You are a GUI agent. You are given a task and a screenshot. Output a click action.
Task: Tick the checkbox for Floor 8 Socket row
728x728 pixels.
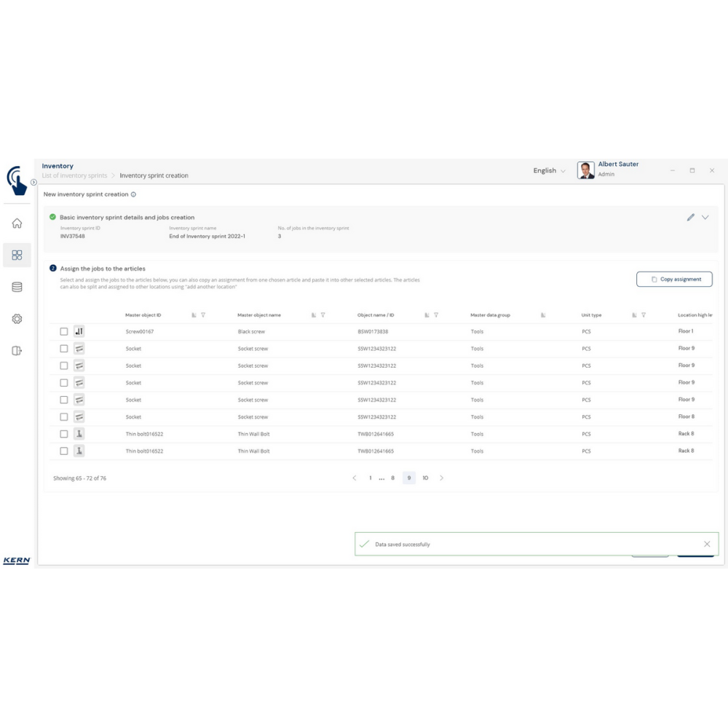64,417
